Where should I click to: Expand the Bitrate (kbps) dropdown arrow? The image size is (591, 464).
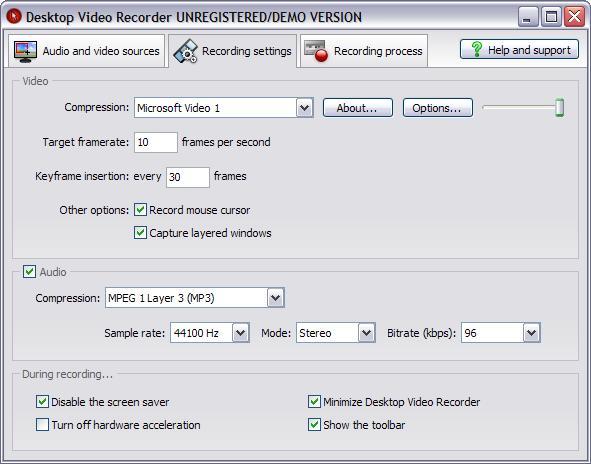click(x=532, y=333)
